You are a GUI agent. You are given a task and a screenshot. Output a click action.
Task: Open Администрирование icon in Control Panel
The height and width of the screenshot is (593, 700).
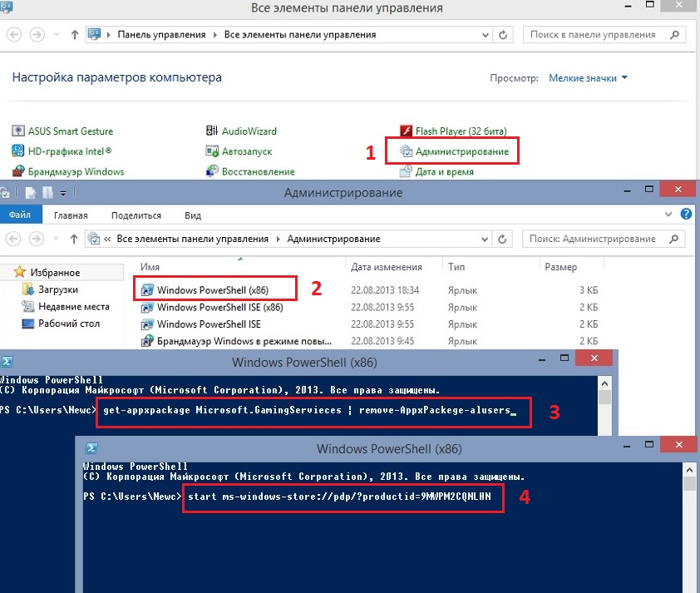click(x=406, y=151)
